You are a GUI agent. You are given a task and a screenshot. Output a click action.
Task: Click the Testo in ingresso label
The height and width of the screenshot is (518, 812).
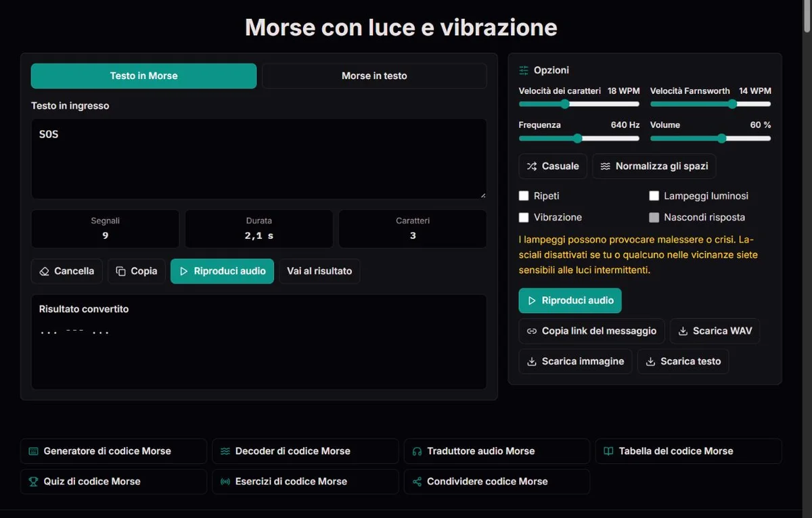click(x=70, y=105)
